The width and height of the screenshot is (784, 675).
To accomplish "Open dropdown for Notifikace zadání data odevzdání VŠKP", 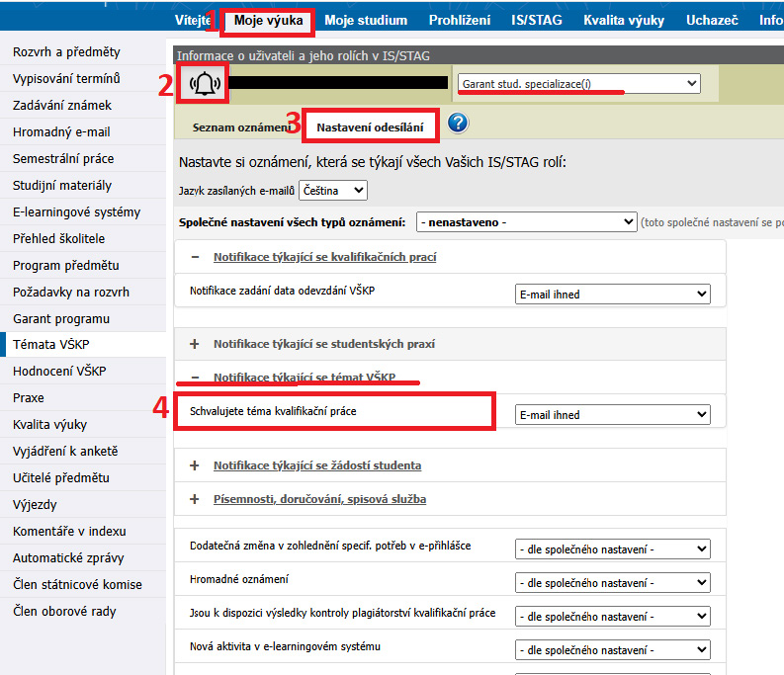I will coord(613,294).
